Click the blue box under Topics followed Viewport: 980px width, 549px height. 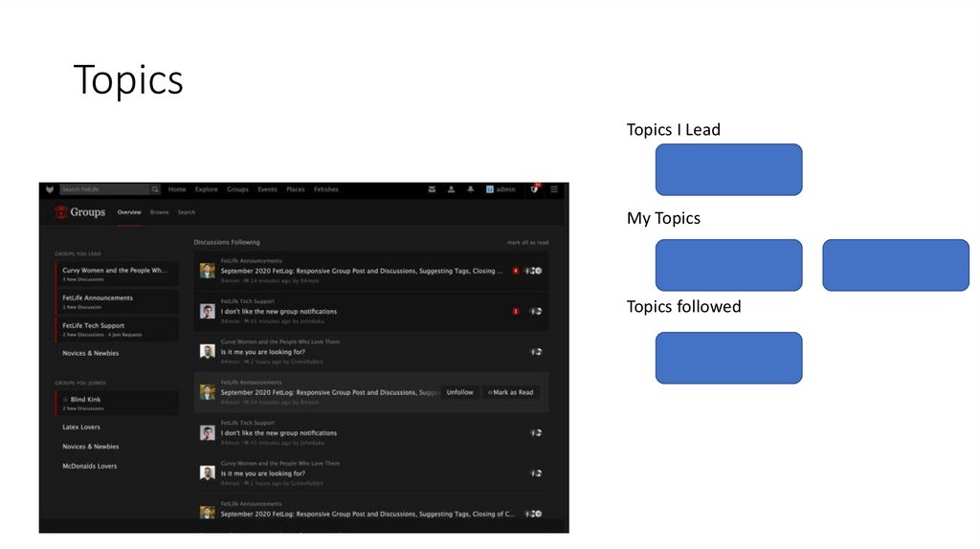click(x=728, y=358)
